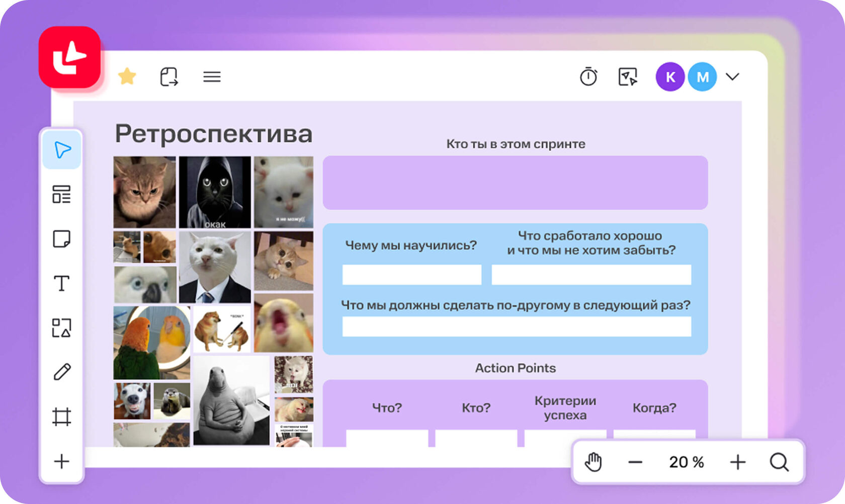845x504 pixels.
Task: Open the board hamburger menu
Action: (x=212, y=76)
